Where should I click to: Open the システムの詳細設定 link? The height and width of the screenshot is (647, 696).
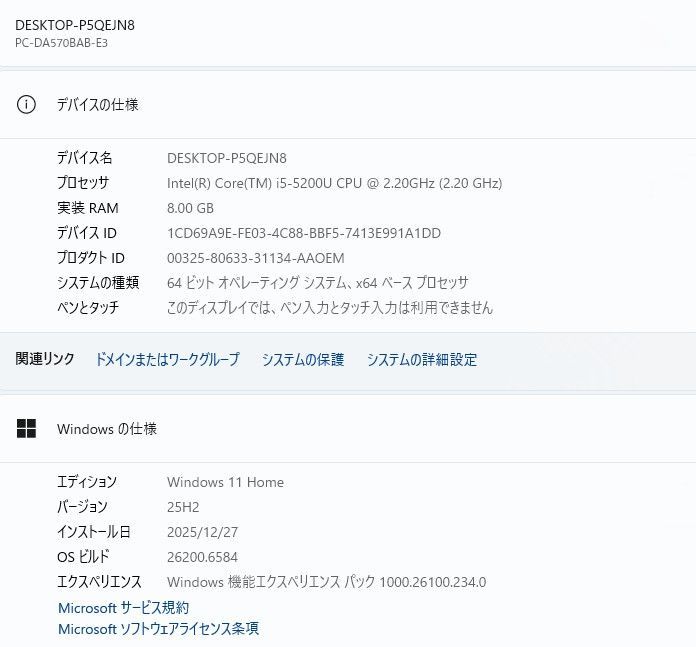click(x=422, y=359)
